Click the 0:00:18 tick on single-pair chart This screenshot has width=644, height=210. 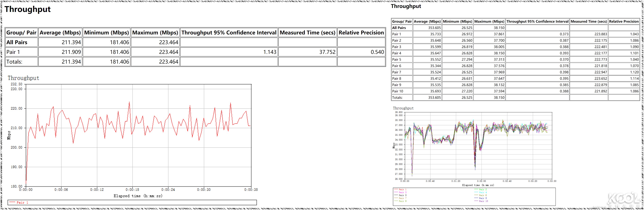[132, 190]
